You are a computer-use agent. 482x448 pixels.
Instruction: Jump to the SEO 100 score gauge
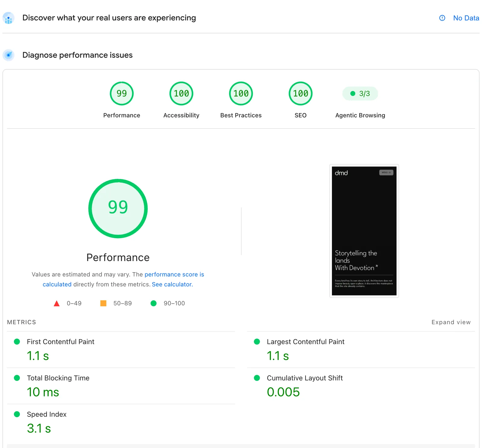pos(301,93)
